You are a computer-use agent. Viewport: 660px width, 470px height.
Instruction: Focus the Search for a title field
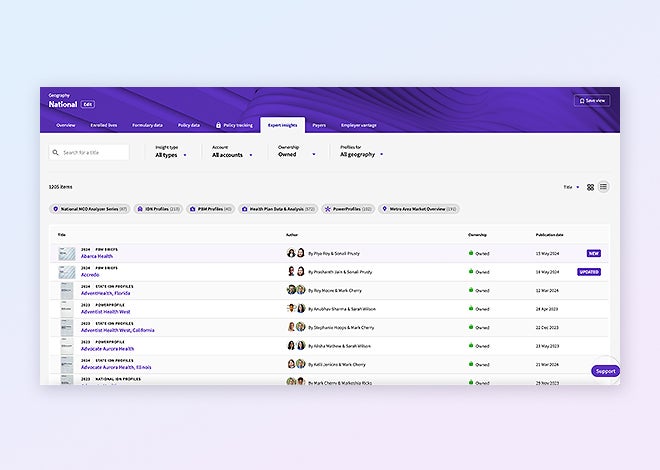(x=93, y=153)
